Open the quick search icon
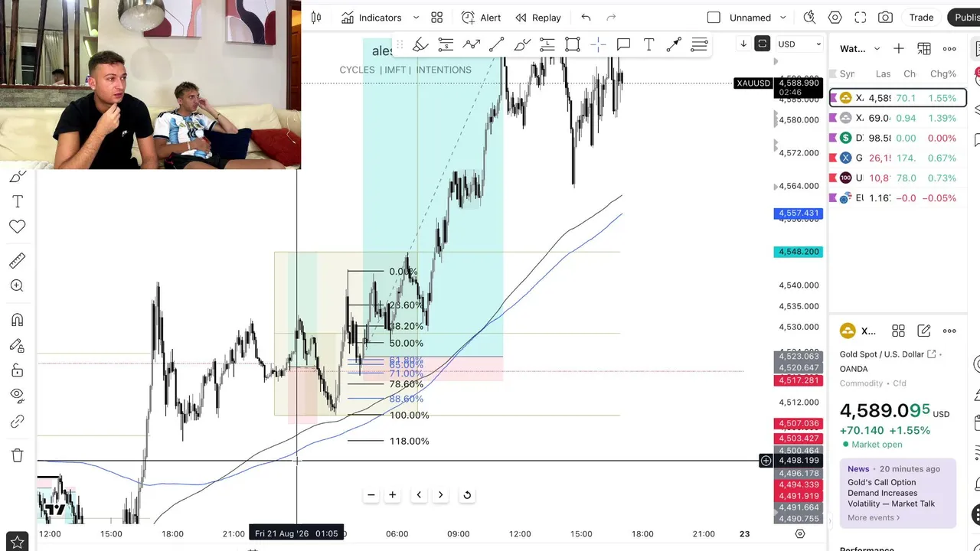 coord(809,18)
